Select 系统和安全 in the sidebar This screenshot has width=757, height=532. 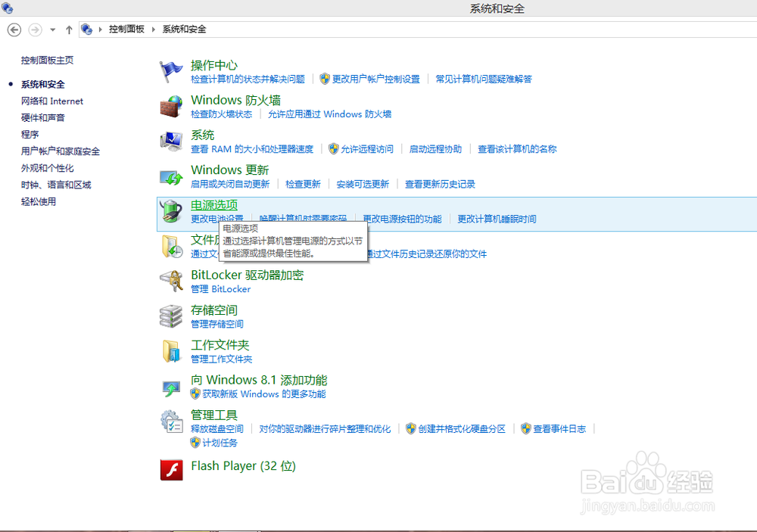coord(43,85)
